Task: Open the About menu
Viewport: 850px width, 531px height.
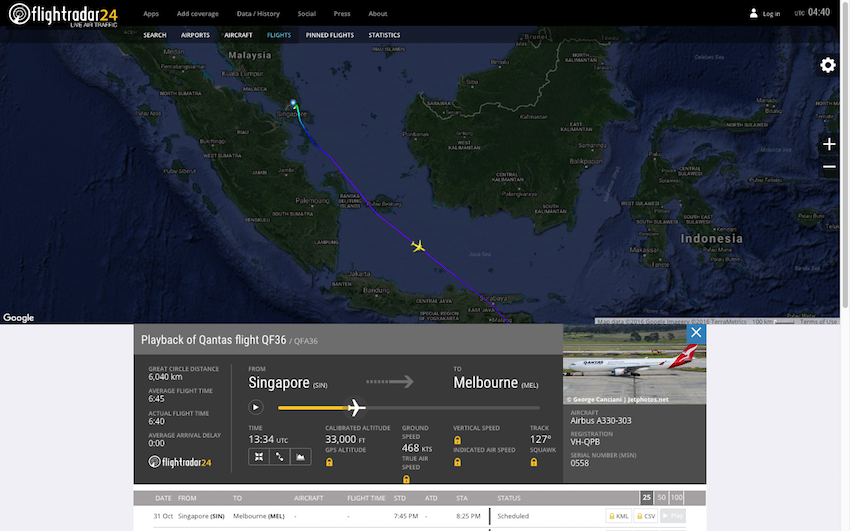Action: 377,14
